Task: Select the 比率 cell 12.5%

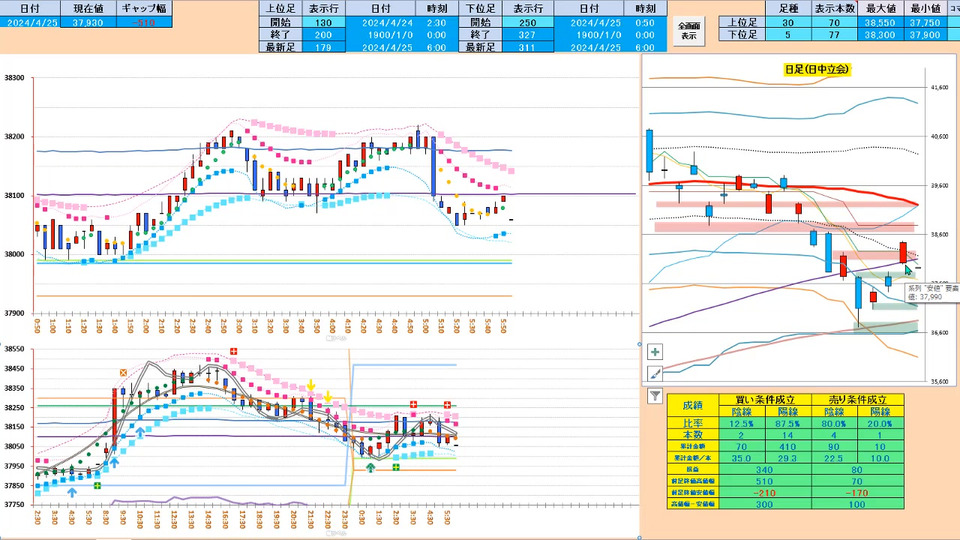Action: 741,423
